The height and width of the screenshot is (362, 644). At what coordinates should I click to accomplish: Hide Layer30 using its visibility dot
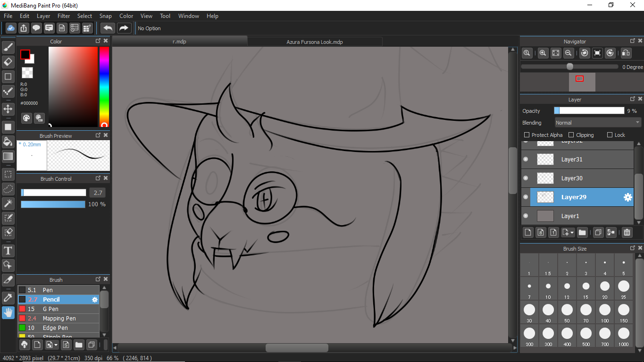526,178
